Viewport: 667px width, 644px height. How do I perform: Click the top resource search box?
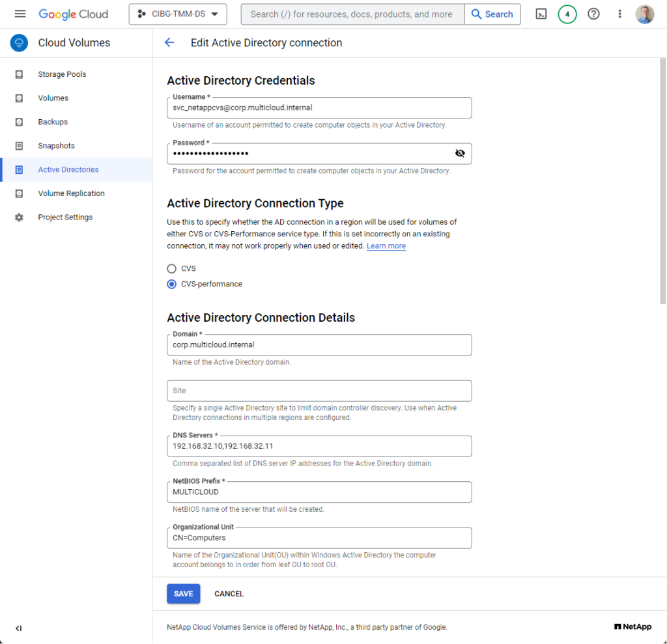[352, 14]
